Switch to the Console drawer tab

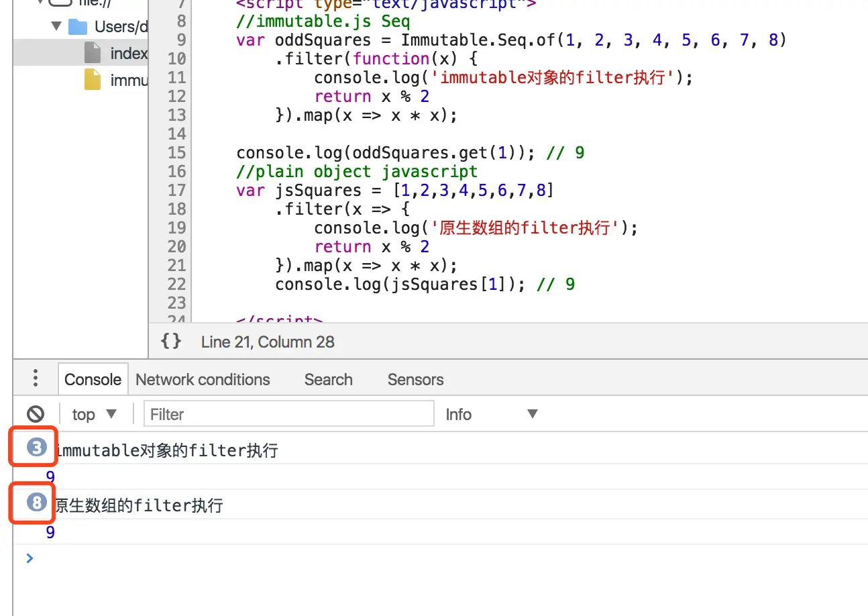click(93, 379)
